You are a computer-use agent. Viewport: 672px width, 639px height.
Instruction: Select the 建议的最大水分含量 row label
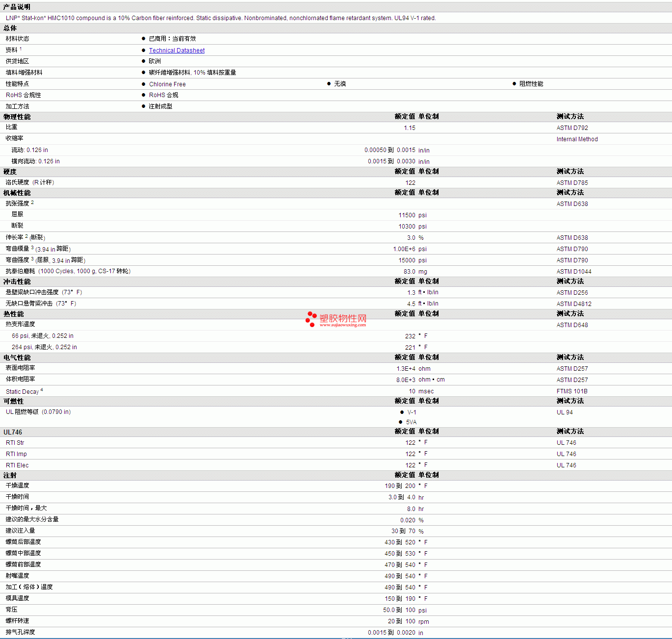pyautogui.click(x=32, y=519)
